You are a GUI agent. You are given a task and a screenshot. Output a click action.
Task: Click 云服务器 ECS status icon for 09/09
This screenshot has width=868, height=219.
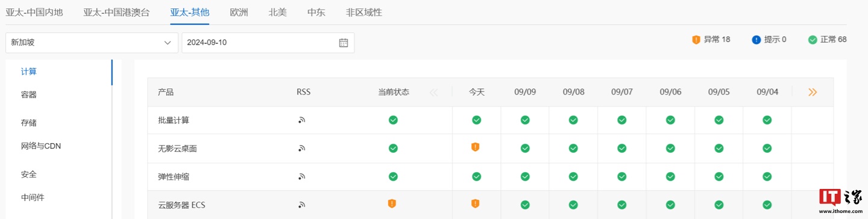[x=525, y=205]
